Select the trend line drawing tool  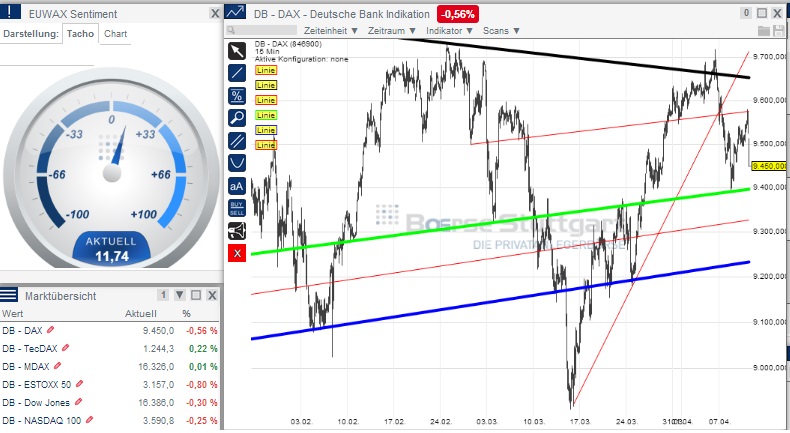tap(237, 73)
